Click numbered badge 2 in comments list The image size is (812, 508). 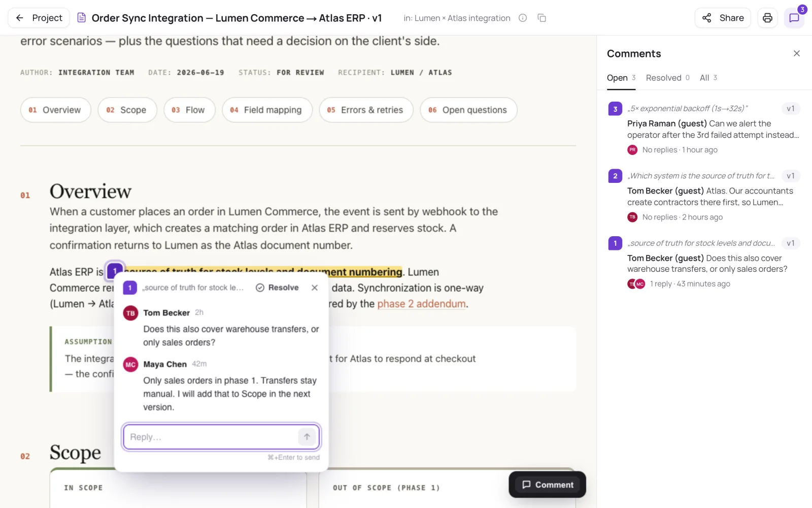click(x=615, y=176)
